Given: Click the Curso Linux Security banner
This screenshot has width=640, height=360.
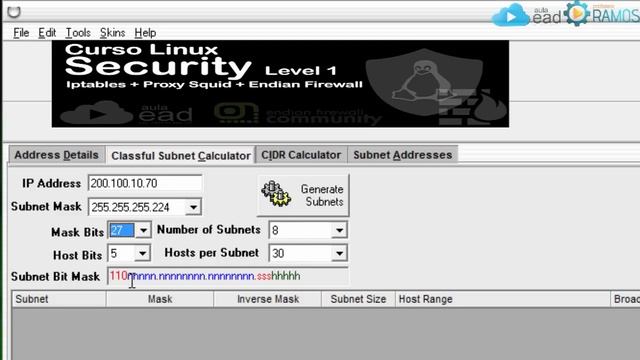Looking at the screenshot, I should click(x=280, y=84).
